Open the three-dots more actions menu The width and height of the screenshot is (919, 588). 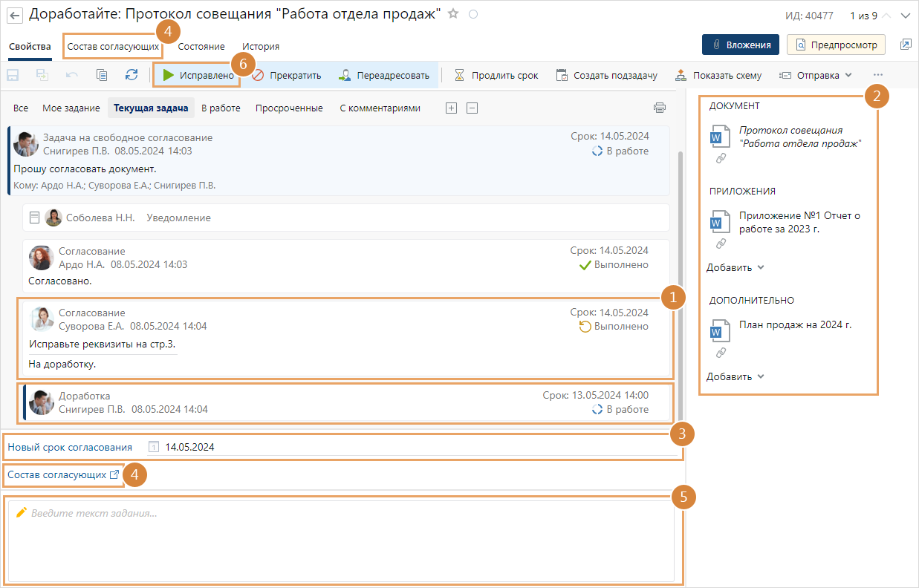[x=878, y=75]
